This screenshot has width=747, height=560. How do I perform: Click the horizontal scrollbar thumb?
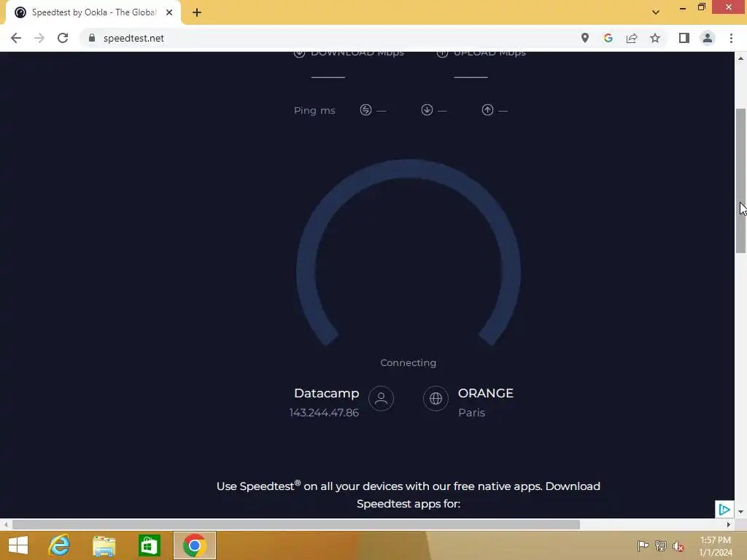click(x=296, y=525)
